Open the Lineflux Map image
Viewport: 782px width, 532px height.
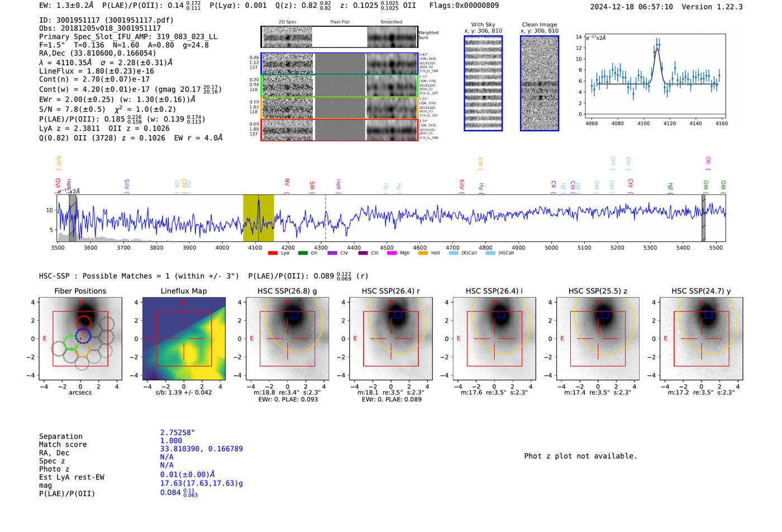[184, 339]
